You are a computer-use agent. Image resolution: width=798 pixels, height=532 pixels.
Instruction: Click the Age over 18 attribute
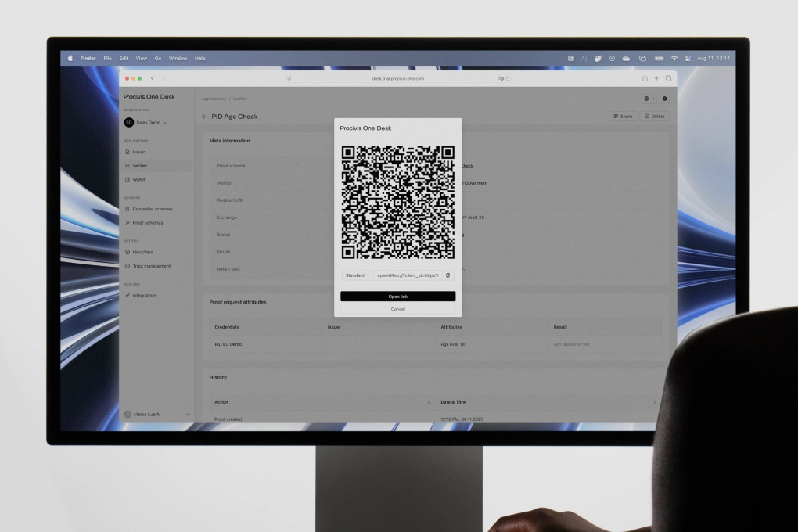(453, 344)
